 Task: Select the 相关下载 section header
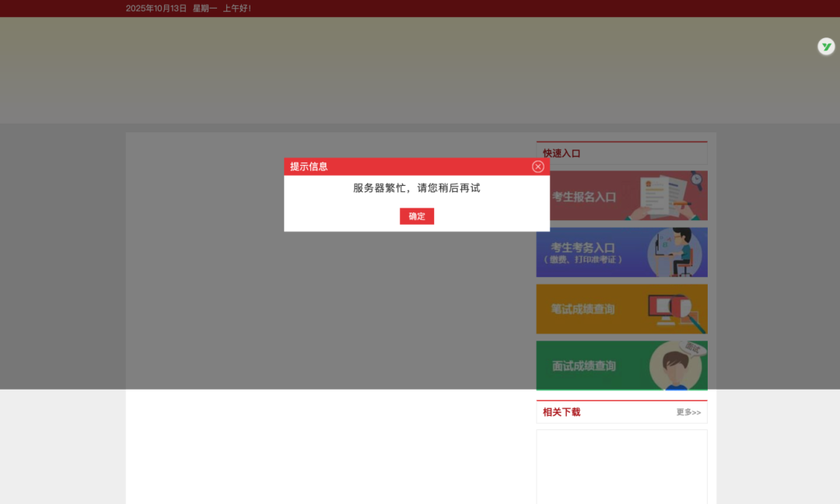562,412
